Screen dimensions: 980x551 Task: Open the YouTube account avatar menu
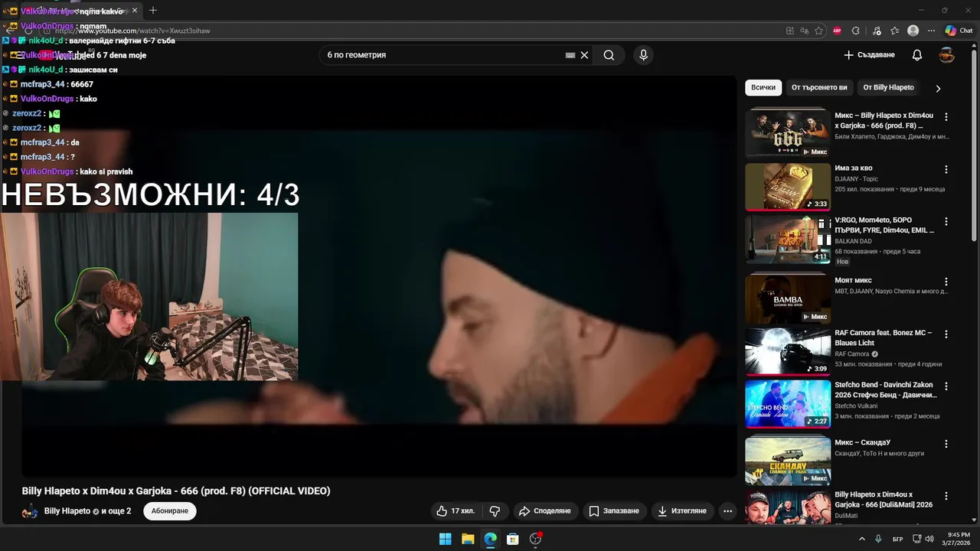pos(947,55)
